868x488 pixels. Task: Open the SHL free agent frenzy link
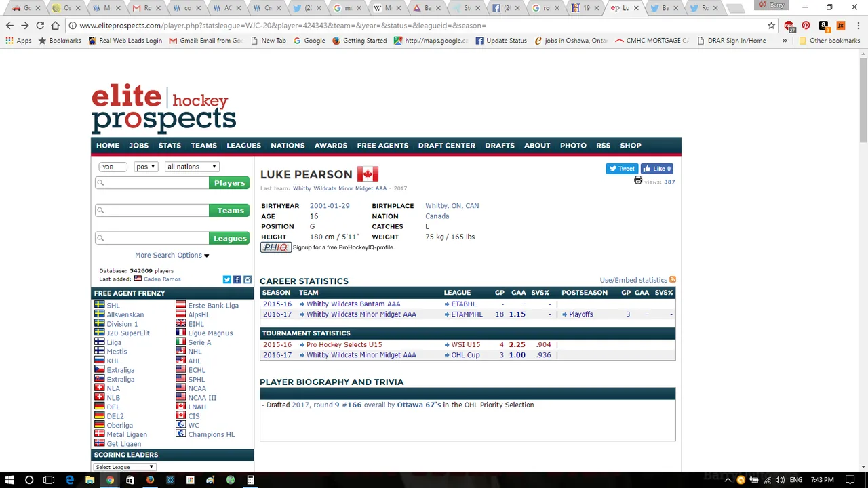pos(113,306)
